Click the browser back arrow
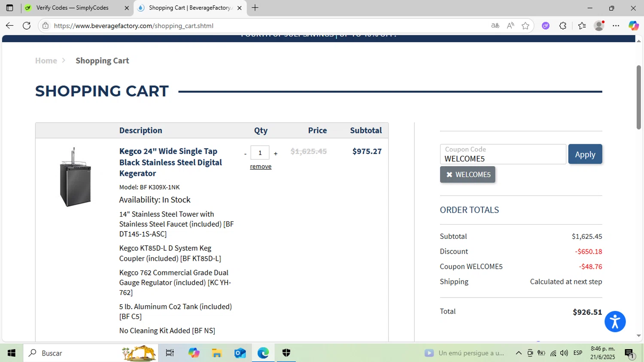This screenshot has height=362, width=644. [9, 26]
